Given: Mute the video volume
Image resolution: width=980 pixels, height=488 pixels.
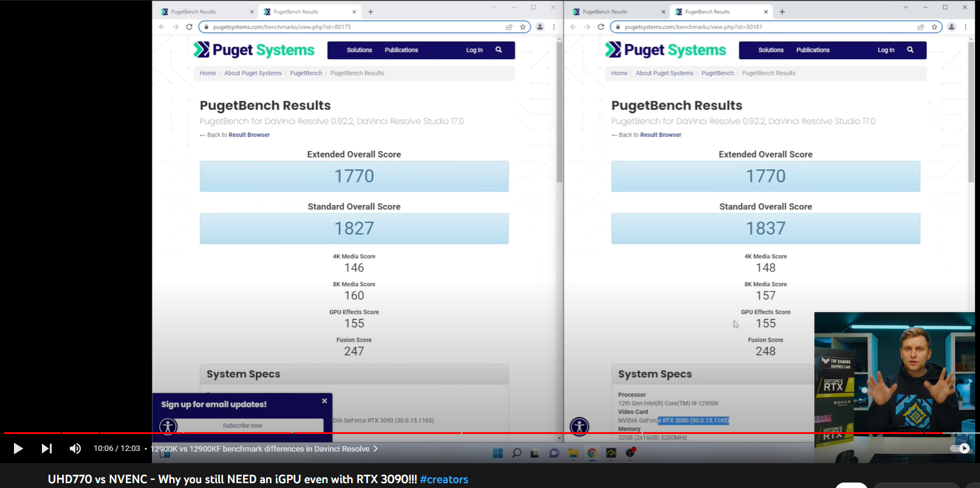Looking at the screenshot, I should (75, 449).
